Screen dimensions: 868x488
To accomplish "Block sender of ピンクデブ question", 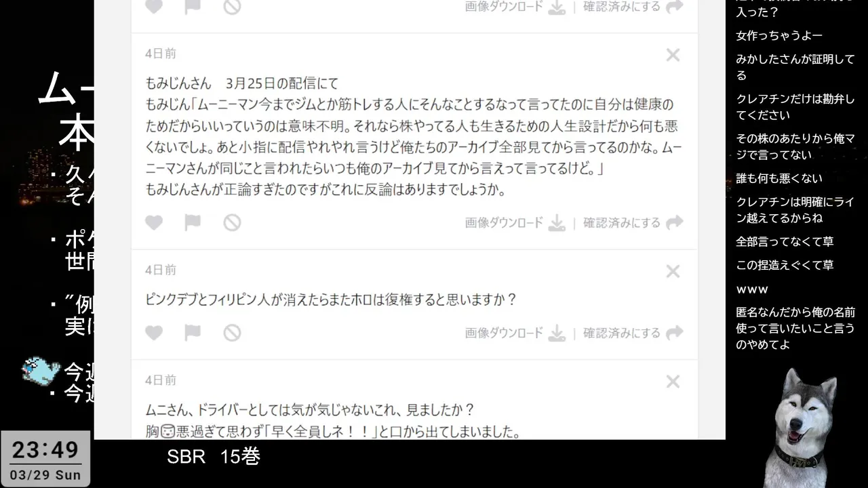I will pos(233,333).
